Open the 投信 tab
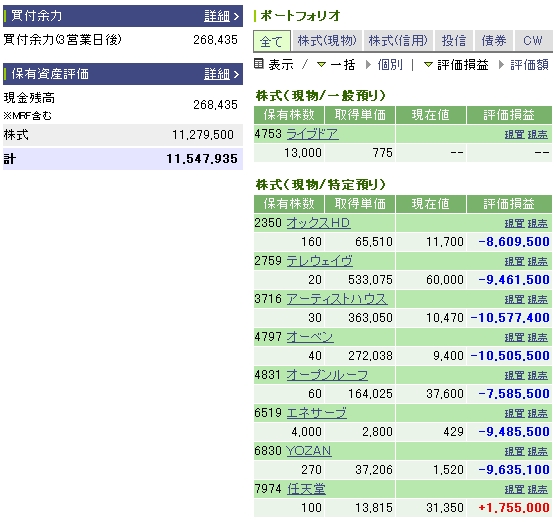555x522 pixels. click(x=453, y=41)
